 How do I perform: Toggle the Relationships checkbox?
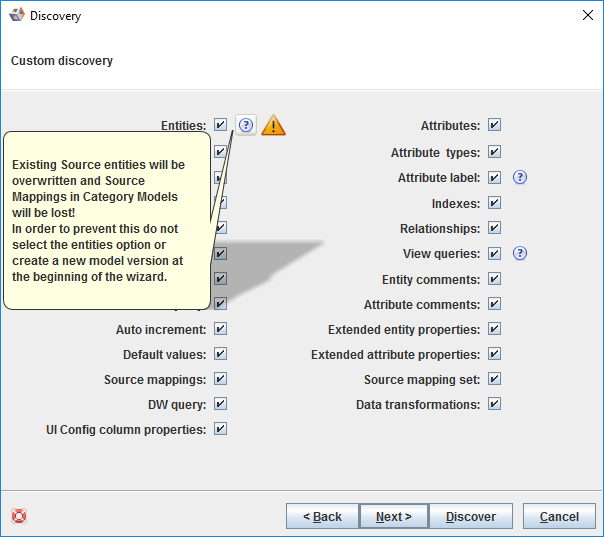point(494,229)
